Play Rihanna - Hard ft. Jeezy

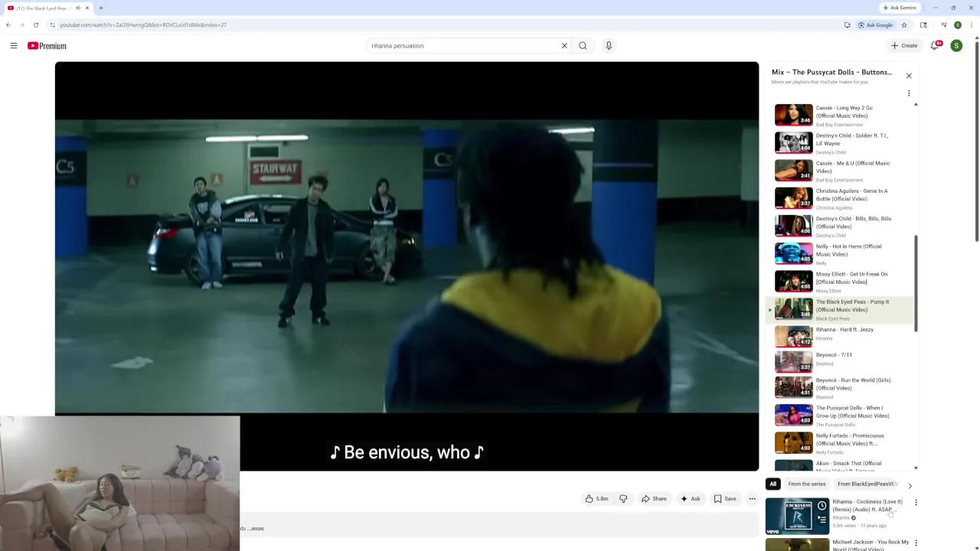pyautogui.click(x=841, y=336)
